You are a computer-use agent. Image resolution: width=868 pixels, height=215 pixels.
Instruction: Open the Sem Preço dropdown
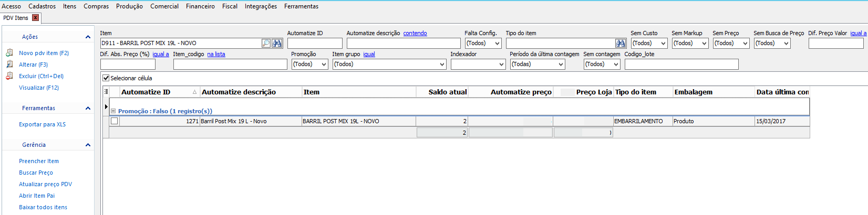(745, 44)
